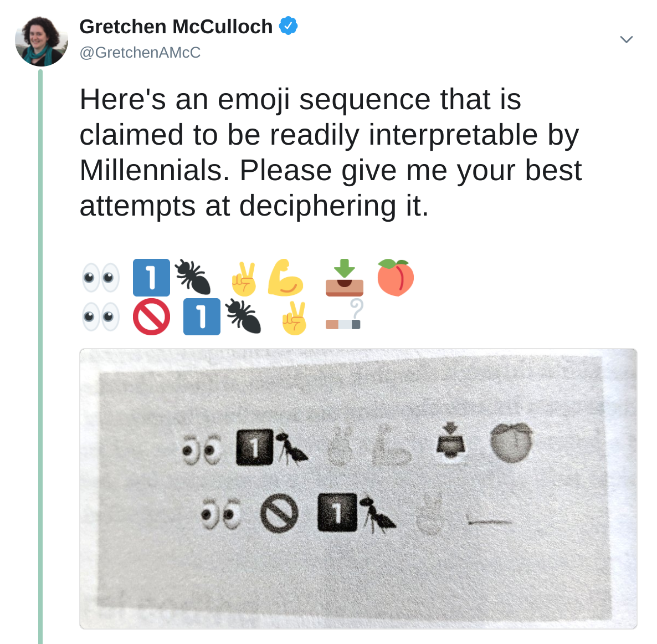Select the inbox tray emoji
This screenshot has width=657, height=644.
345,278
